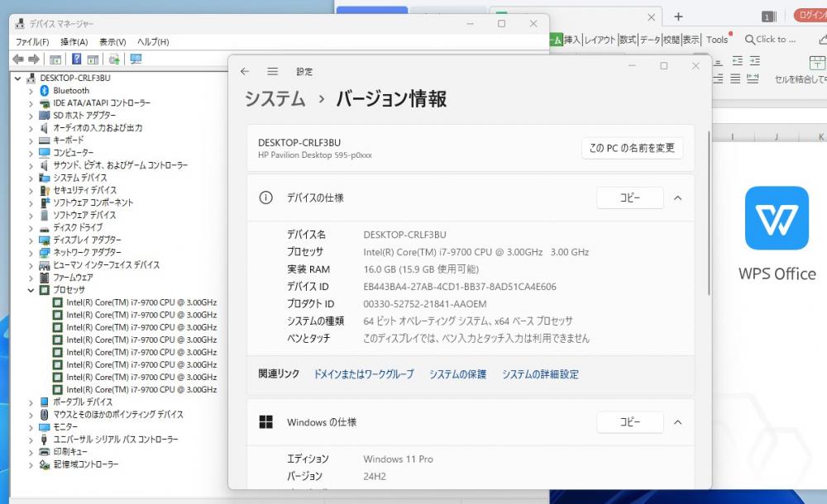
Task: Open the ヘルプ(H) menu in Device Manager
Action: click(x=153, y=42)
